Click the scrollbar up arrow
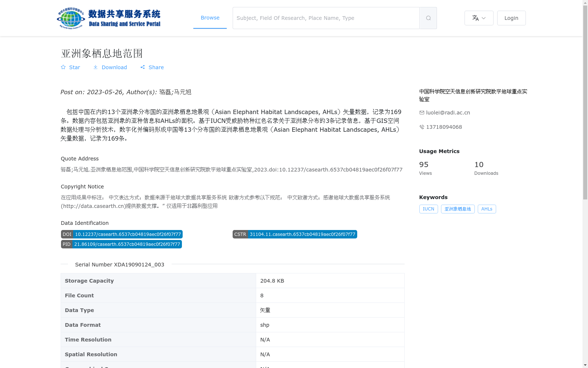This screenshot has height=368, width=588. [x=585, y=3]
